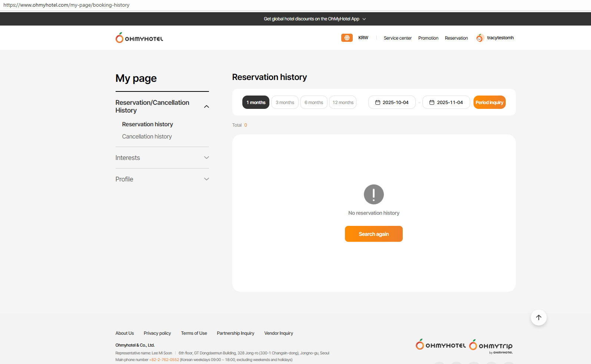The image size is (591, 364).
Task: Expand the app discount banner chevron
Action: [364, 19]
